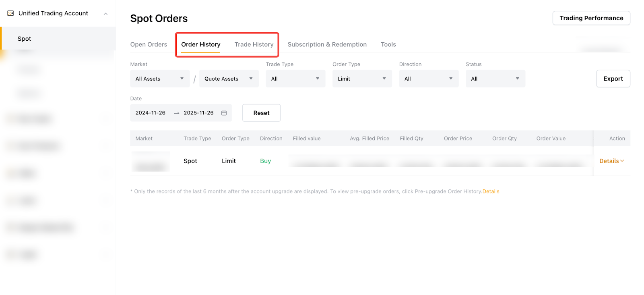The image size is (644, 295).
Task: Click the Pre-upgrade Order History Details link
Action: point(491,191)
